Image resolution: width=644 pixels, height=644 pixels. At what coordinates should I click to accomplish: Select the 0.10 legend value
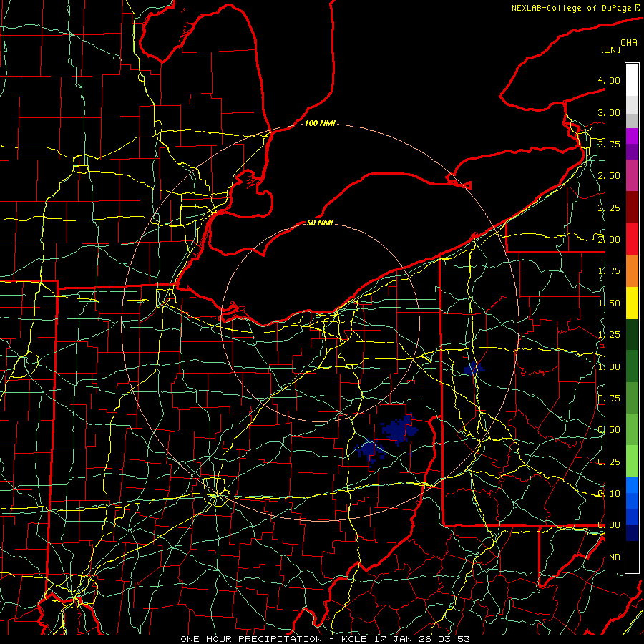pyautogui.click(x=609, y=494)
